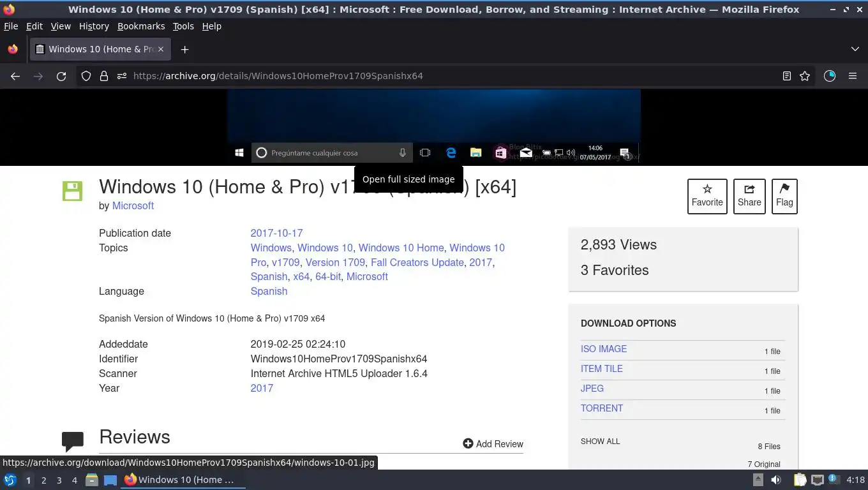Switch to workspace 2 in the panel

[x=43, y=480]
